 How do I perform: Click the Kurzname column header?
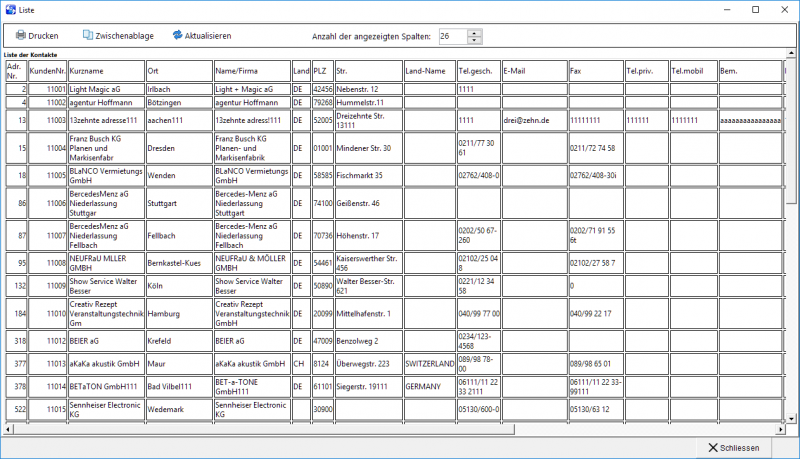click(x=106, y=71)
